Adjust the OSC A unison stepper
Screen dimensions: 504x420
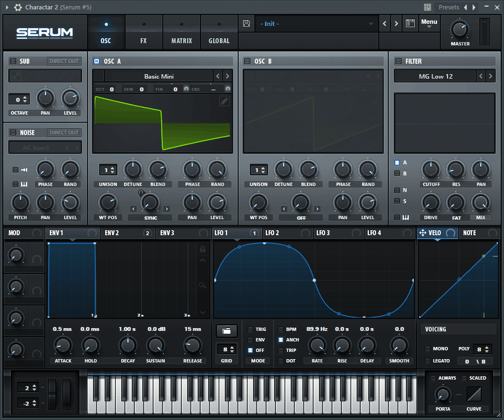point(107,170)
